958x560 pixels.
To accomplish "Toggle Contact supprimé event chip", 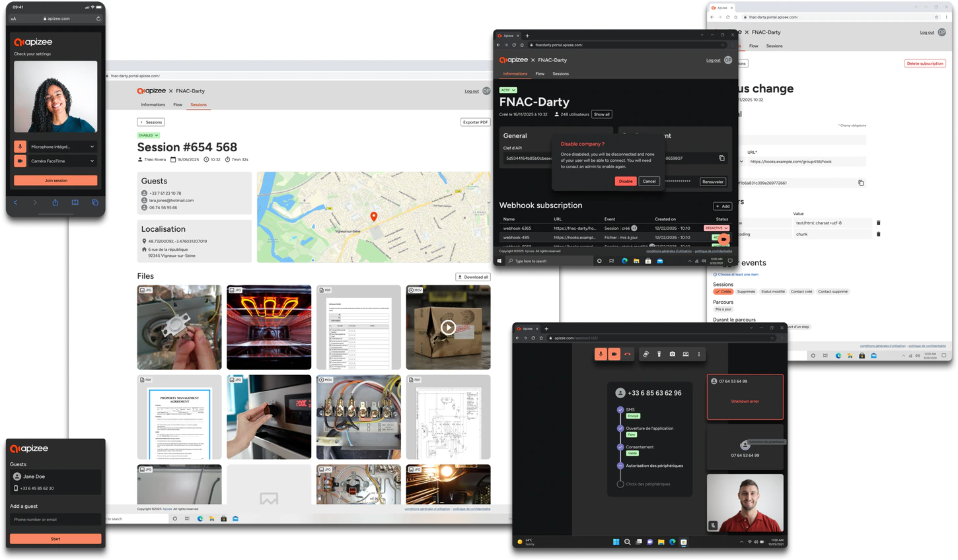I will (832, 292).
